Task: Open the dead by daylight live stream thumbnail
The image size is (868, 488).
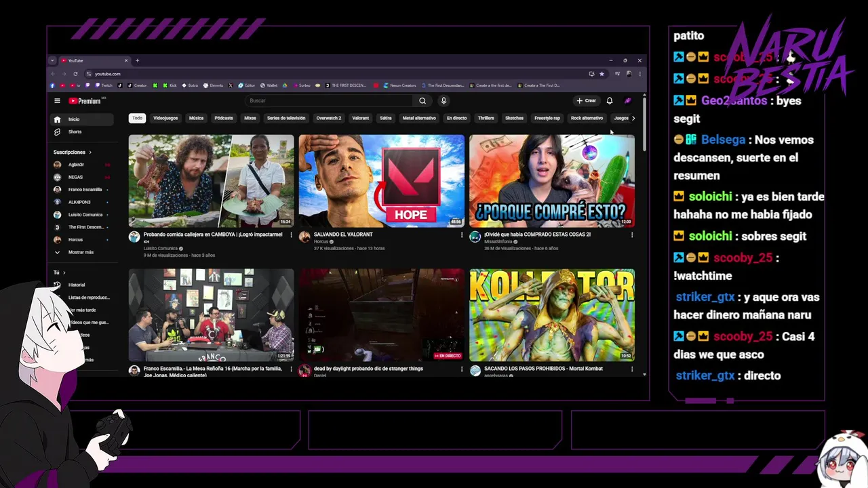Action: [382, 315]
